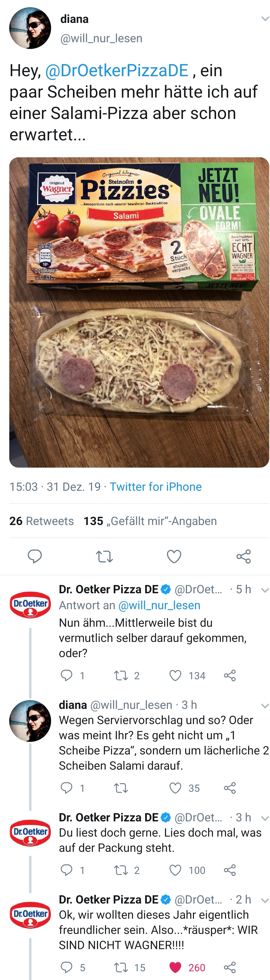Share the 'WIR SIND NICHT WAGNER' reply
Screen dimensions: 270x980
pyautogui.click(x=230, y=967)
